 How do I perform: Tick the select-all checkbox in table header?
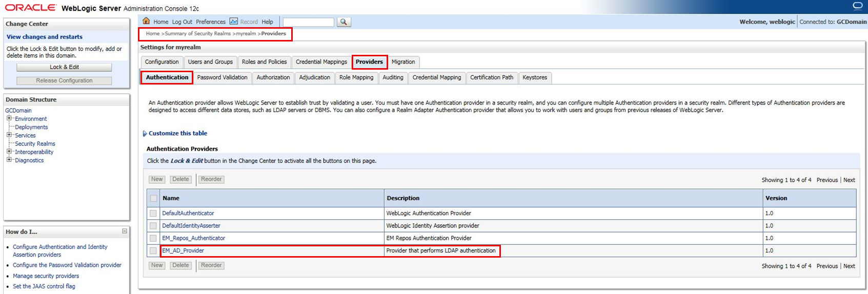point(153,198)
